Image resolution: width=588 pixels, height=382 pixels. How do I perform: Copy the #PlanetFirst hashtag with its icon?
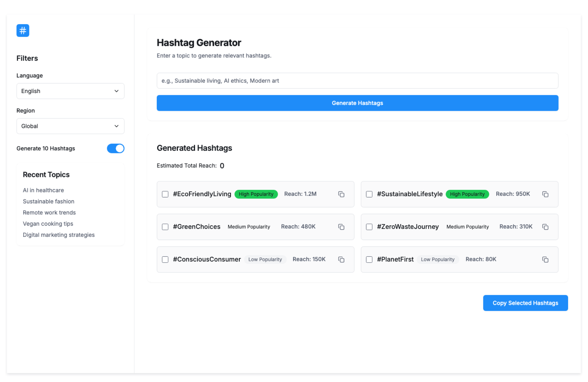pyautogui.click(x=545, y=260)
